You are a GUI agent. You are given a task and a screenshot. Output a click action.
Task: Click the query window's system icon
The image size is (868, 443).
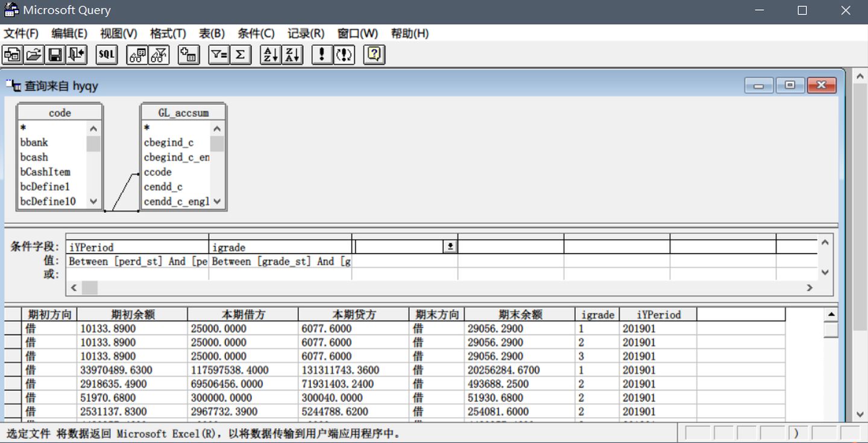(x=13, y=86)
